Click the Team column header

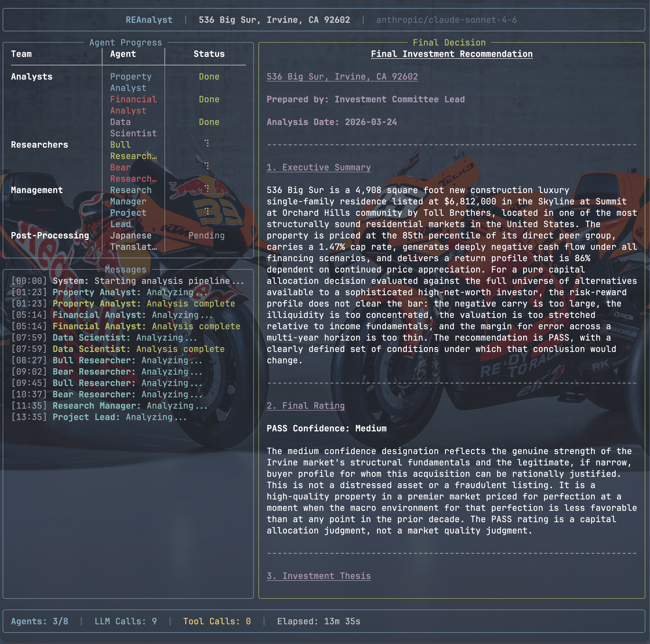(21, 54)
